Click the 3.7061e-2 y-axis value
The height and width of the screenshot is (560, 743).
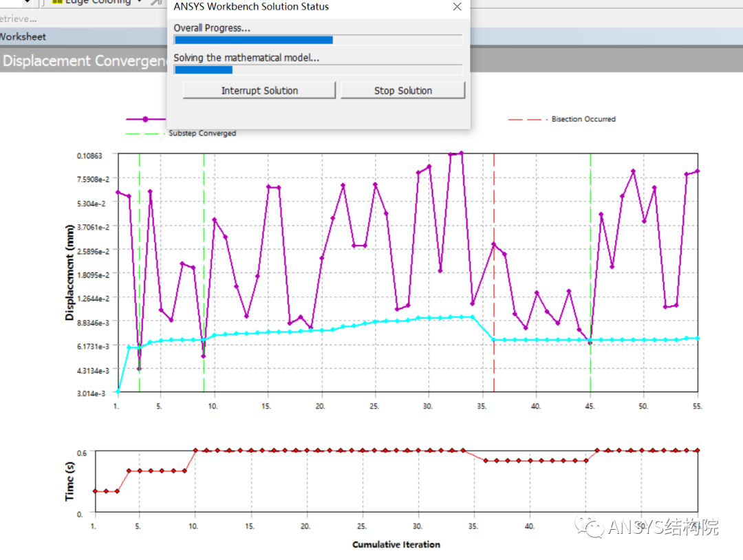[x=93, y=227]
